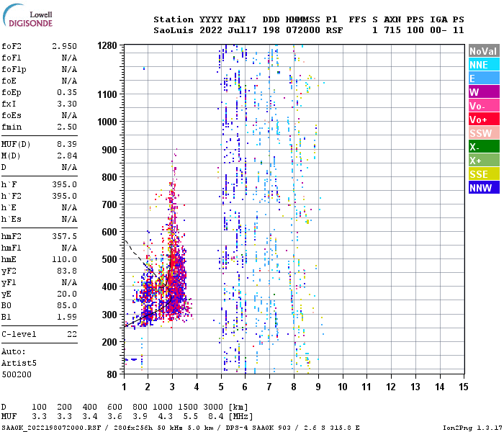Viewport: 504px width, 432px height.
Task: Select the W purple legend swatch
Action: (484, 92)
